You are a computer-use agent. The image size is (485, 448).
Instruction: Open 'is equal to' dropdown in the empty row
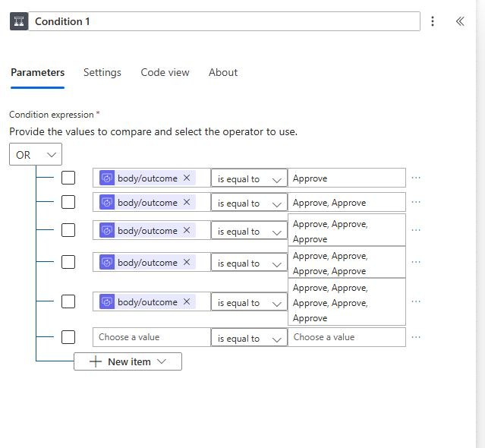tap(249, 338)
